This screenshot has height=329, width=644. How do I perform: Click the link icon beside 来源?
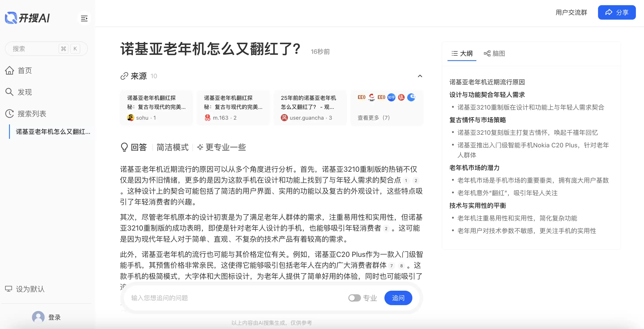[x=124, y=76]
